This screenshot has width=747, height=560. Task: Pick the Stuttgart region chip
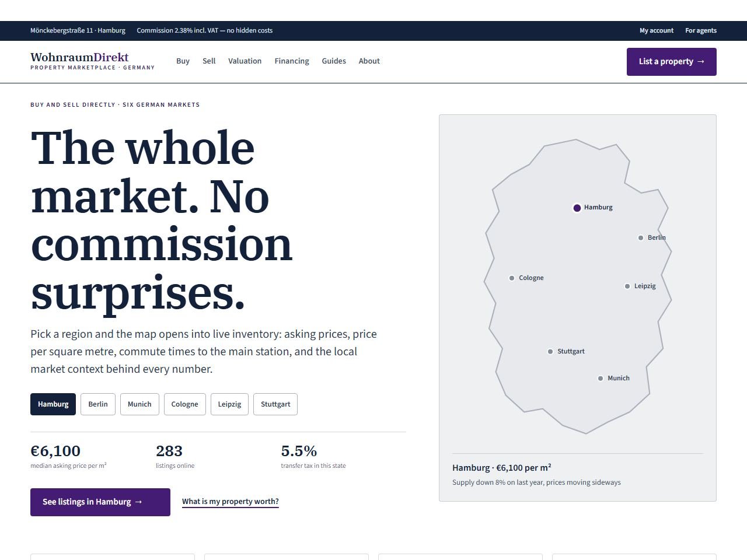pos(275,404)
